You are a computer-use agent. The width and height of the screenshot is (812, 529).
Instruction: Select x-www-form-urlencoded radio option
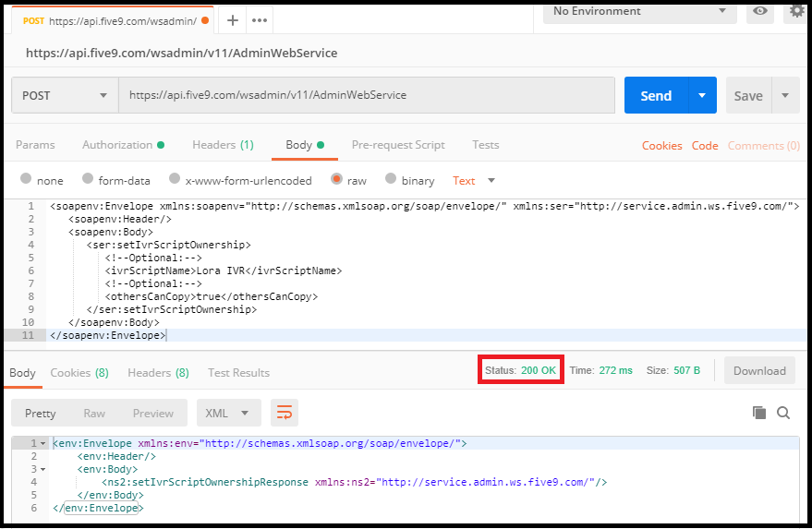pyautogui.click(x=175, y=178)
